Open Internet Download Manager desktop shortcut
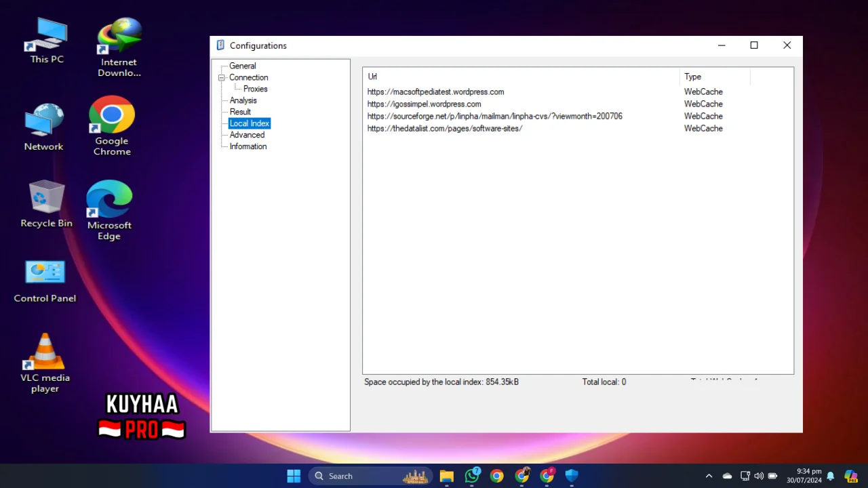868x488 pixels. click(x=119, y=47)
